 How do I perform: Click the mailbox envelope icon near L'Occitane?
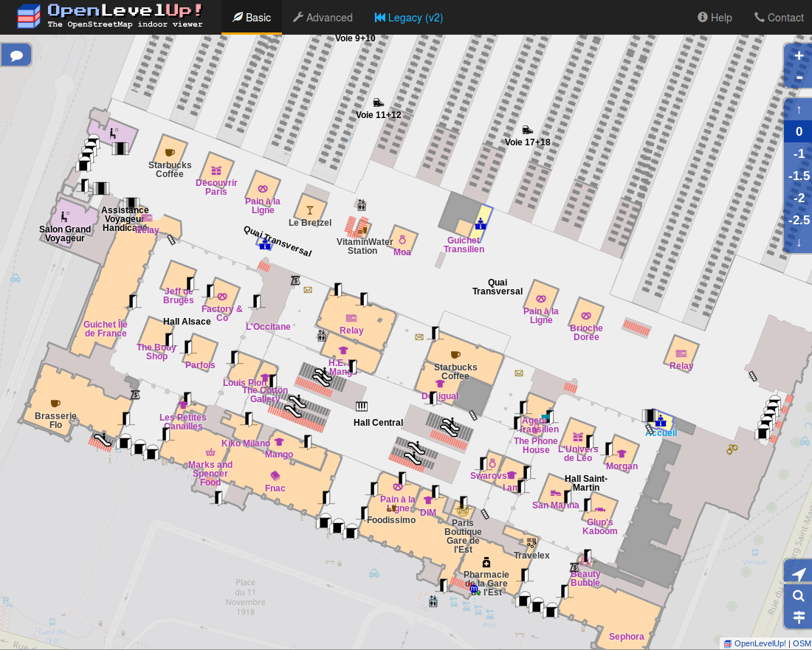(308, 290)
